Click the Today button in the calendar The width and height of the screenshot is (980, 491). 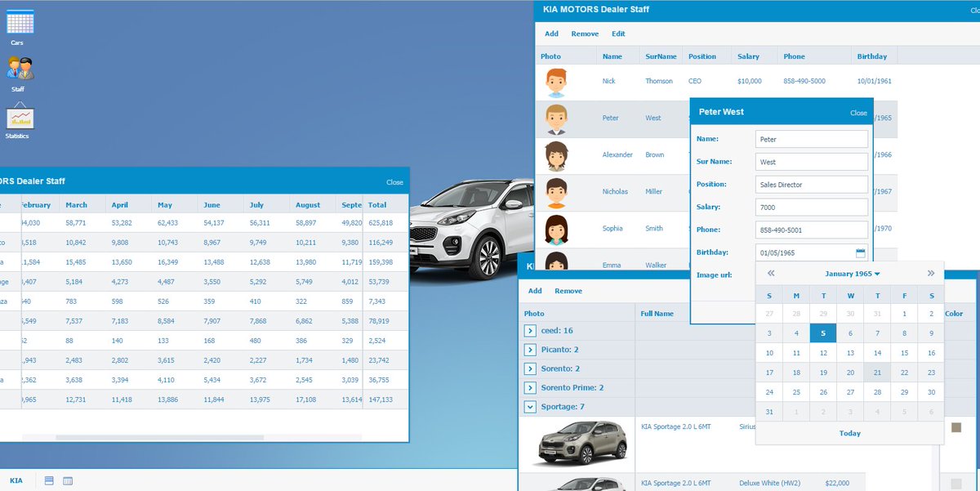(x=849, y=433)
